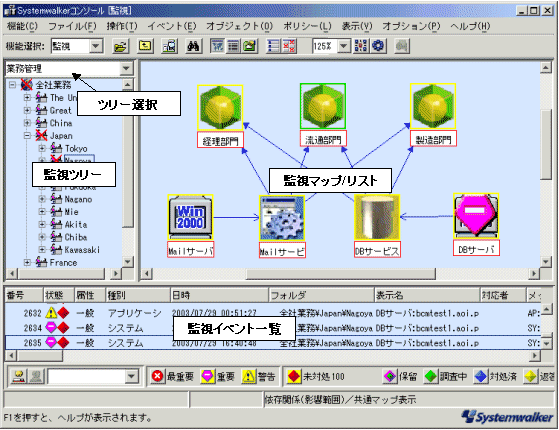Open the 業務管理 tree selection dropdown

click(126, 68)
